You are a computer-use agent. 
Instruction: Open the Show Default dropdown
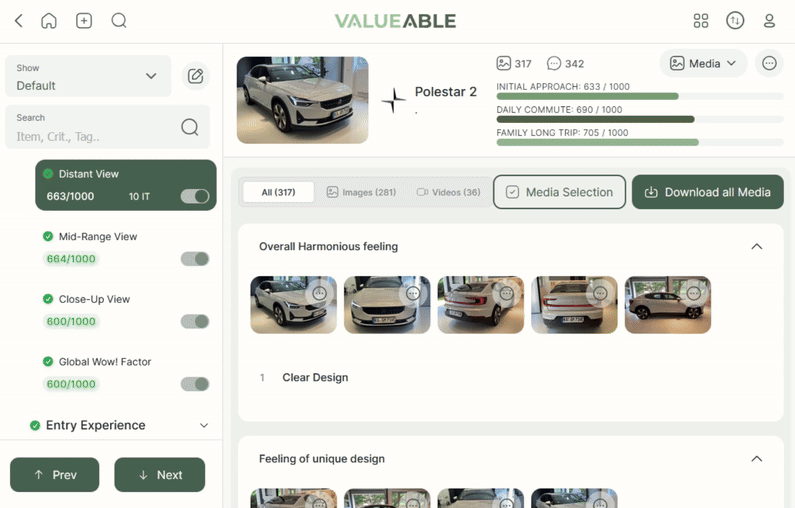coord(88,76)
